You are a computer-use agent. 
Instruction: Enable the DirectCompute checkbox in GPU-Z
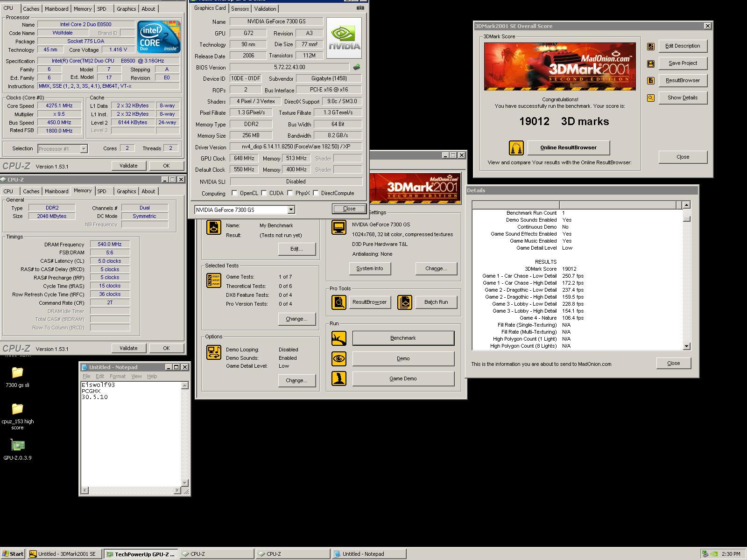pos(316,193)
